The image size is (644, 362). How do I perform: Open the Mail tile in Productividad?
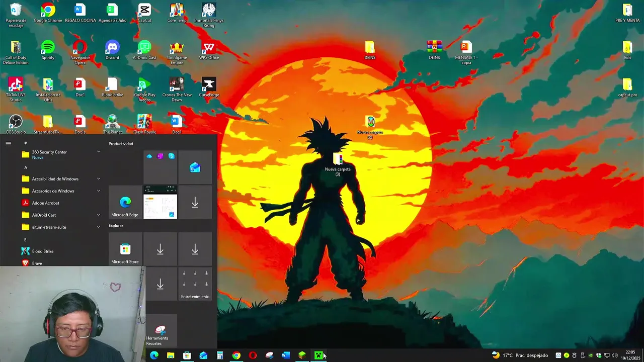coord(195,167)
